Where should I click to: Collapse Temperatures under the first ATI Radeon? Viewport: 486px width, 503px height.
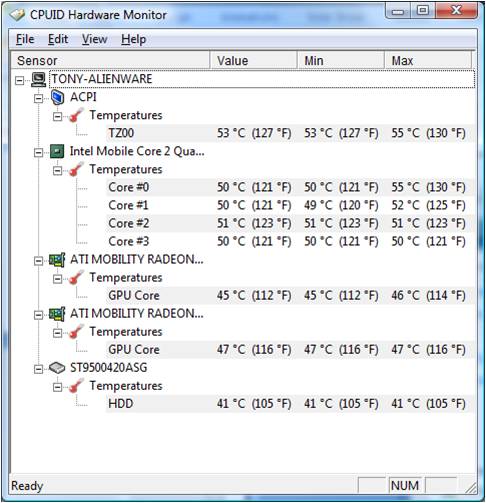58,278
